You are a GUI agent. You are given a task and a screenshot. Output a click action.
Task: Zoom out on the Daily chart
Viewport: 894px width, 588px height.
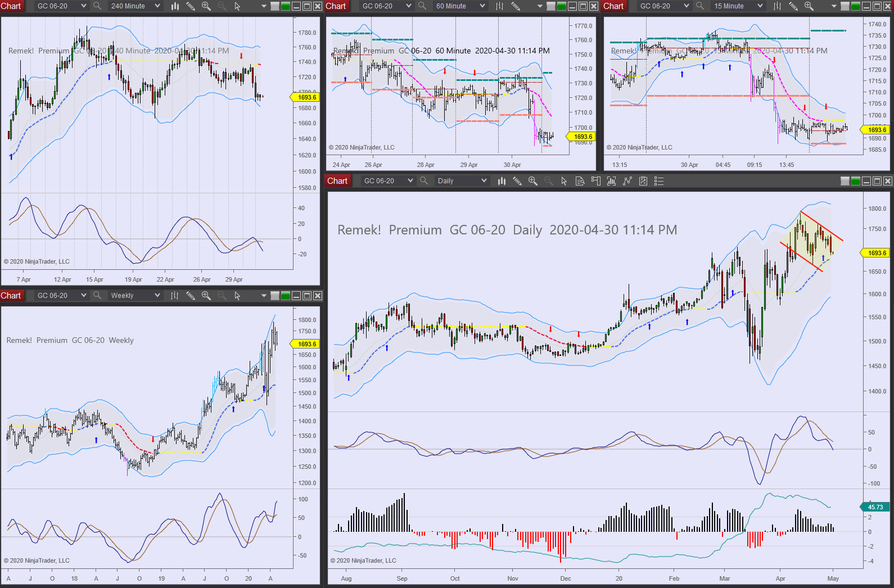[x=549, y=181]
